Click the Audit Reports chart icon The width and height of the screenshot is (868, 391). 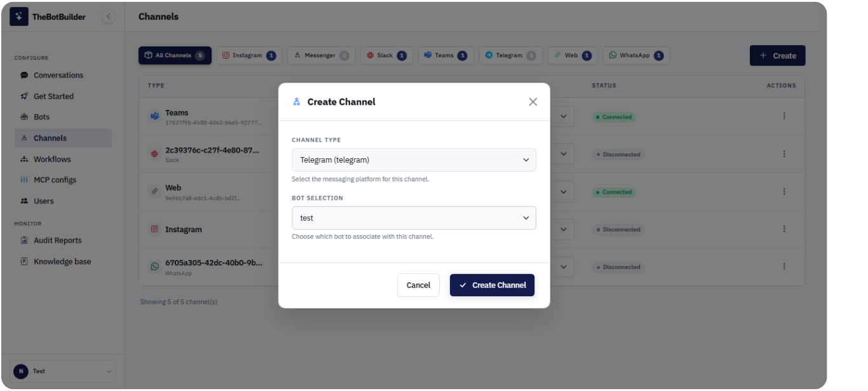click(x=24, y=240)
